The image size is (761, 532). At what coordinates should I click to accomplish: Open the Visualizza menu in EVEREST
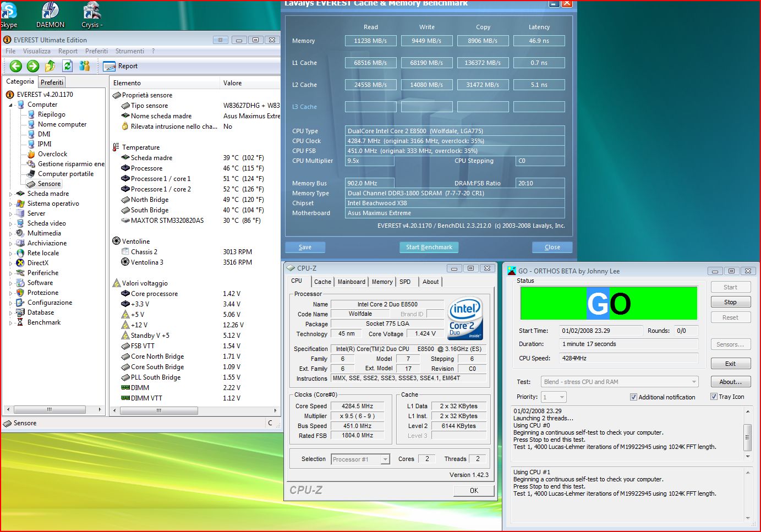pyautogui.click(x=36, y=51)
